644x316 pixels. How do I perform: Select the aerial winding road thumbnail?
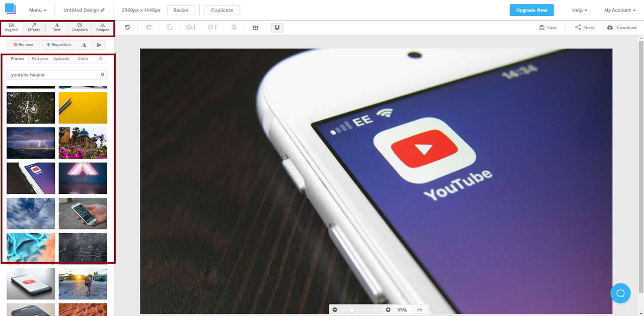pyautogui.click(x=31, y=108)
